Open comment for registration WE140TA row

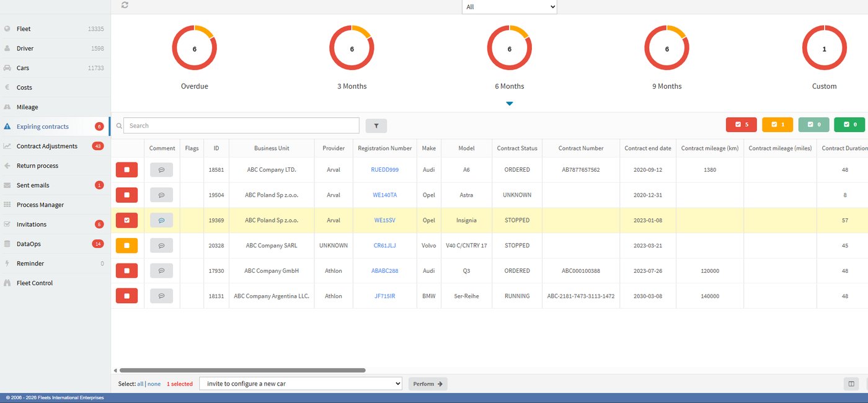point(161,195)
